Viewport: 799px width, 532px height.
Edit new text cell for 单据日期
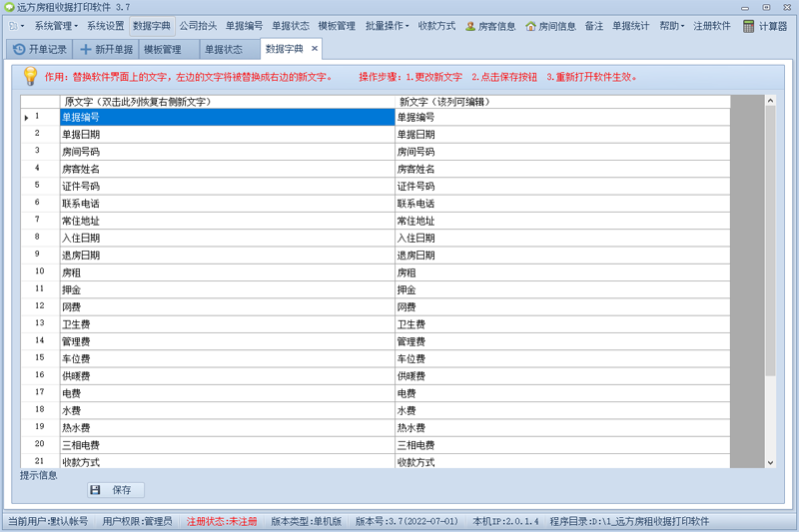tap(562, 135)
